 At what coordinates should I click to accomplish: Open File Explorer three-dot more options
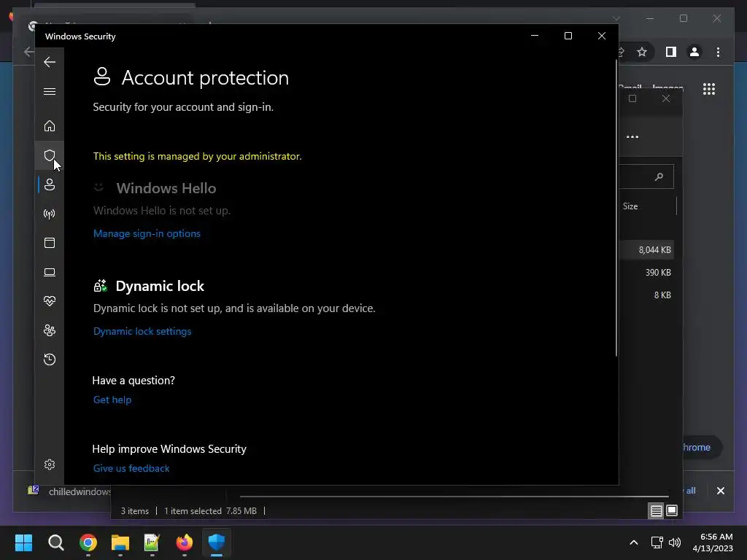coord(632,136)
